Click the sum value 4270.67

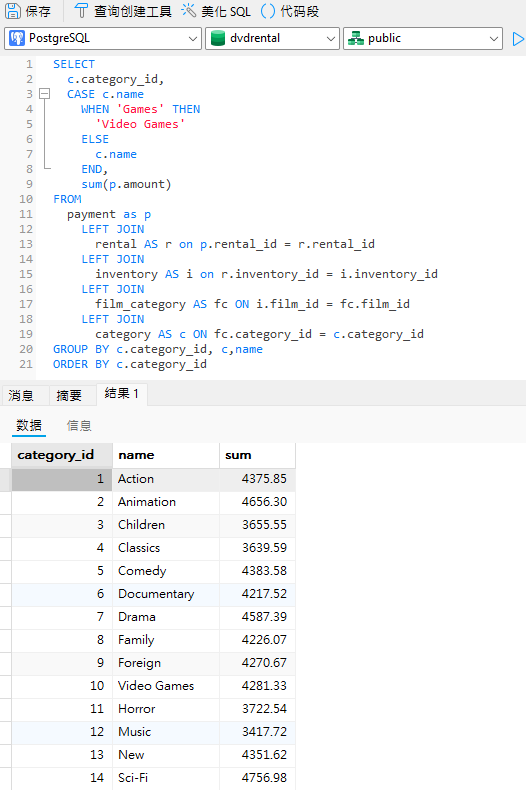pyautogui.click(x=257, y=663)
